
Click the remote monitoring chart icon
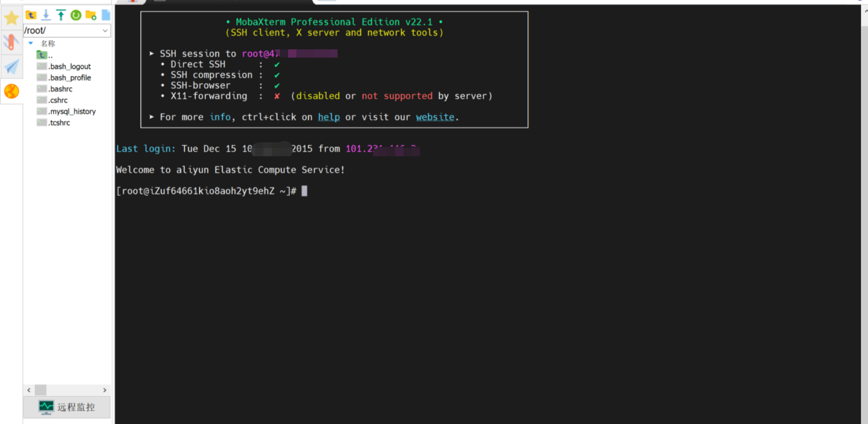coord(46,407)
